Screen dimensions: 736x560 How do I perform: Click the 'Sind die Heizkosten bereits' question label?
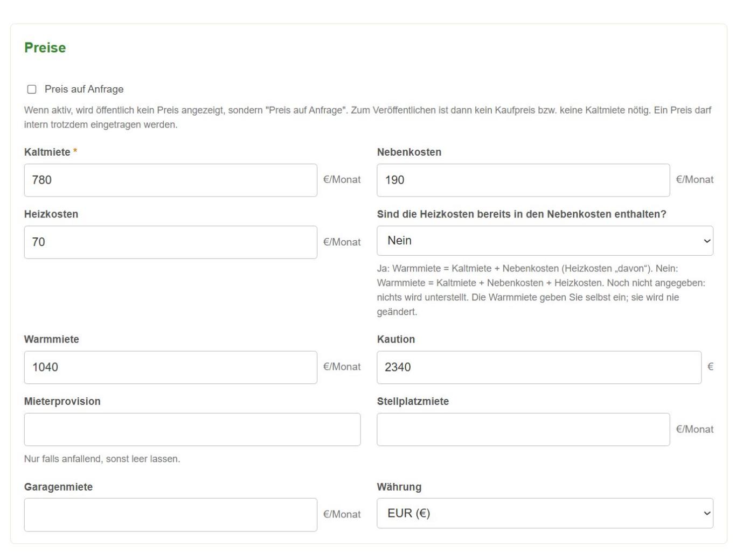pos(522,214)
